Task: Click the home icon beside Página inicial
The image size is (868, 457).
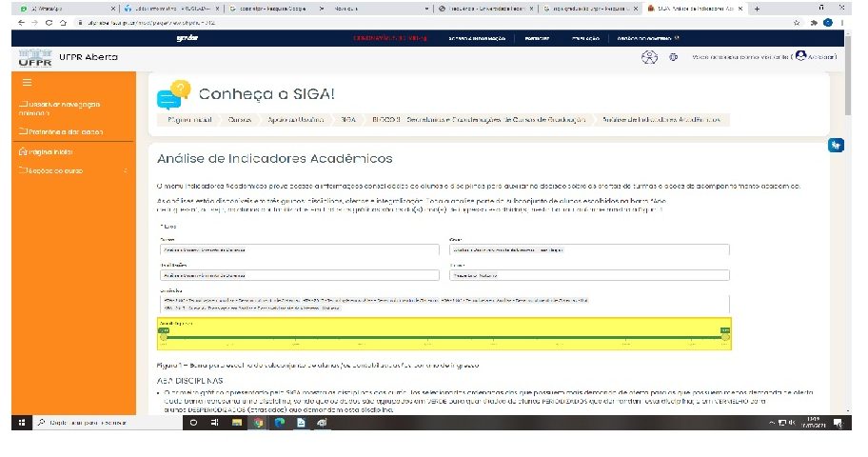Action: (23, 151)
